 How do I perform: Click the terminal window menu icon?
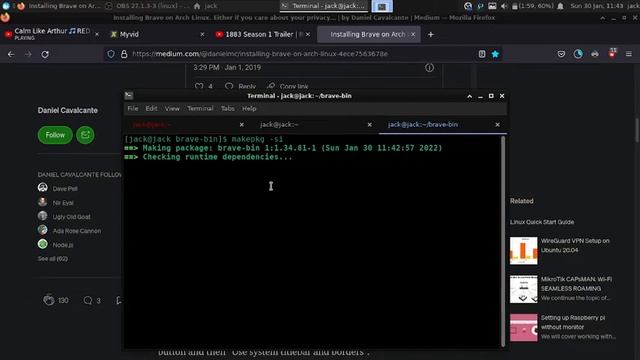coord(129,96)
